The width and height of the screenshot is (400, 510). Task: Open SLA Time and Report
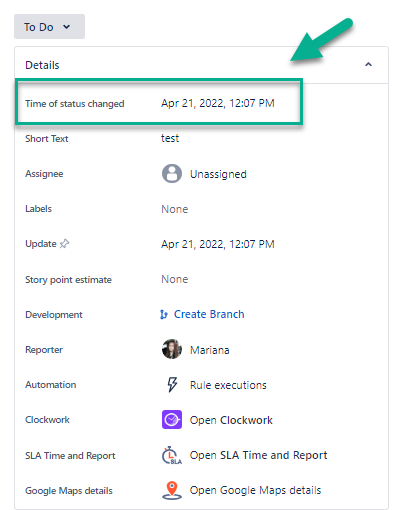pos(258,455)
